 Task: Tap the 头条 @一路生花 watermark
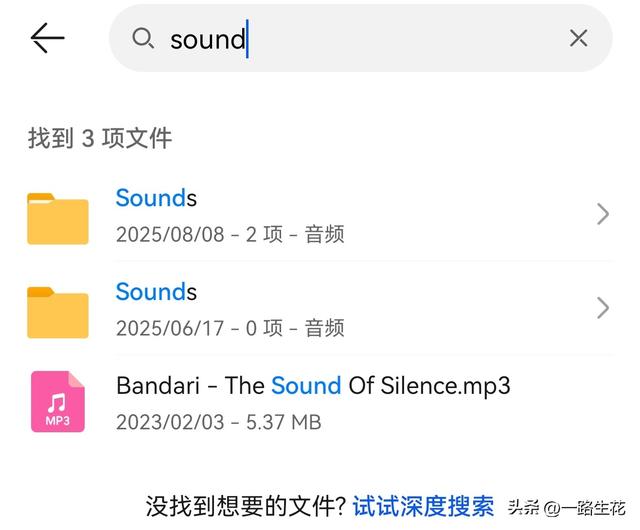[566, 508]
